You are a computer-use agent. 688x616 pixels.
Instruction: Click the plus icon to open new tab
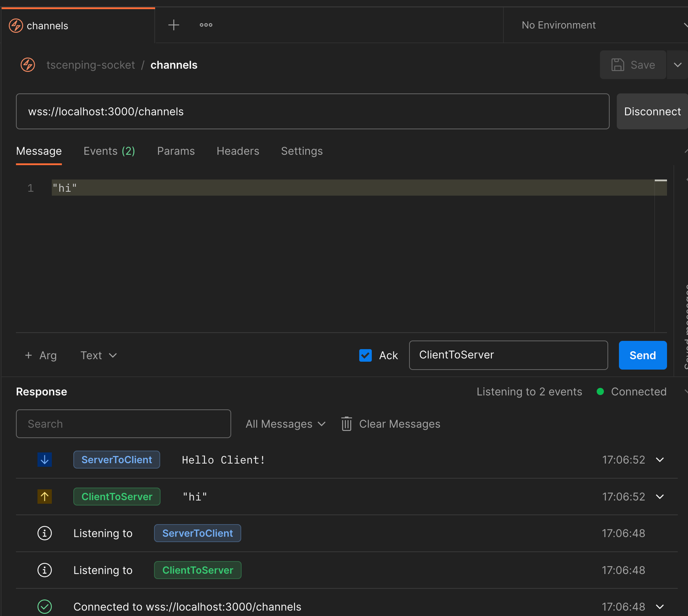(x=174, y=25)
